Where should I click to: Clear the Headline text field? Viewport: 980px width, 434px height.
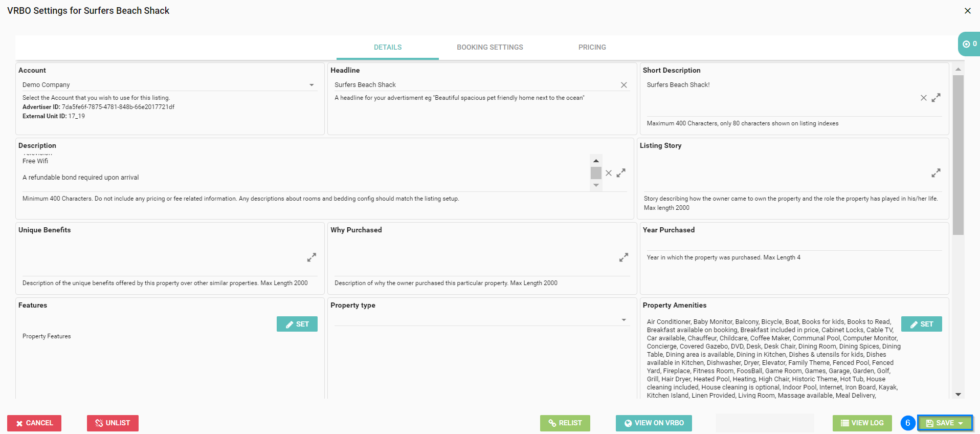point(623,85)
